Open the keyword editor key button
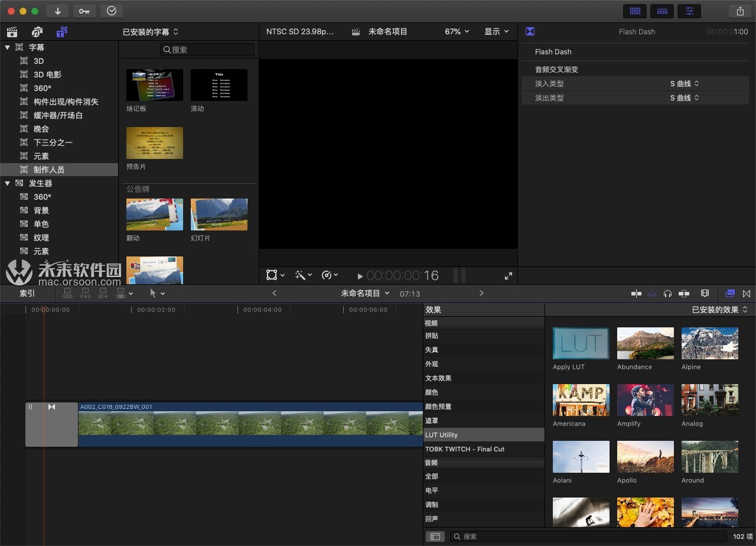This screenshot has width=756, height=546. pos(84,11)
